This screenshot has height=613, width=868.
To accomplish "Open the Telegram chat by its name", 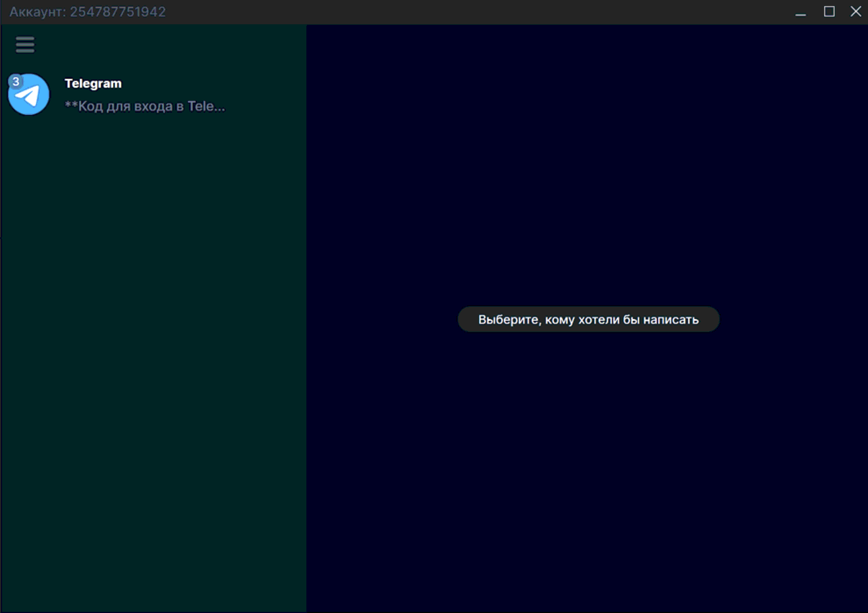I will [x=93, y=83].
